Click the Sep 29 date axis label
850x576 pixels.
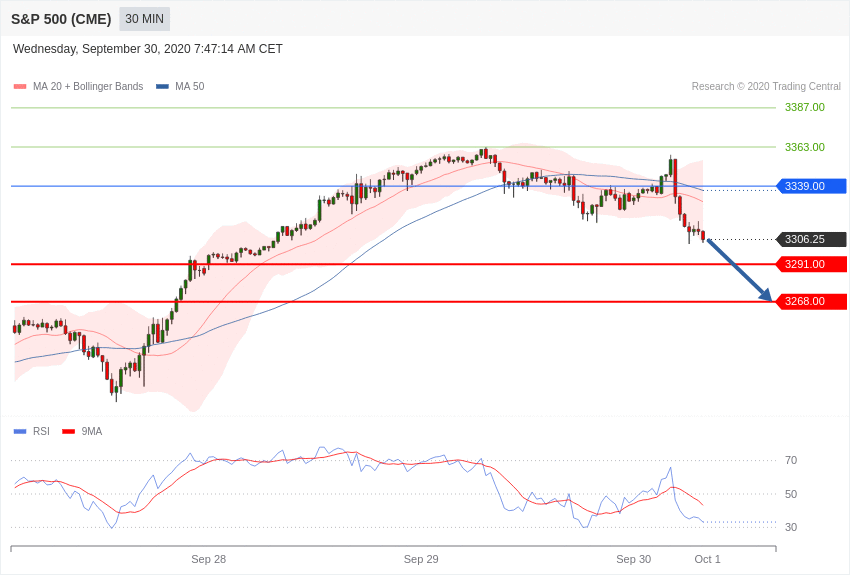(421, 559)
